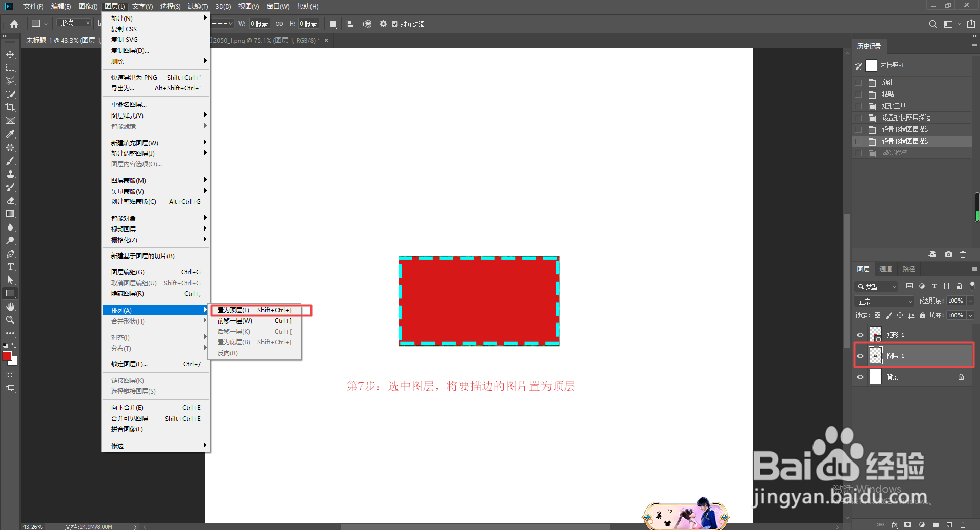
Task: Click the foreground color red swatch
Action: 7,356
